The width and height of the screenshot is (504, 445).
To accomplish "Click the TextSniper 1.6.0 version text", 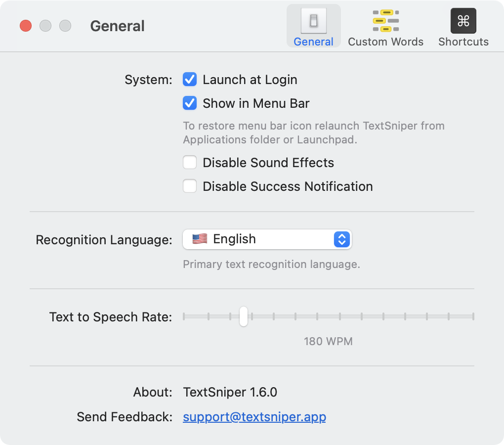I will point(230,393).
